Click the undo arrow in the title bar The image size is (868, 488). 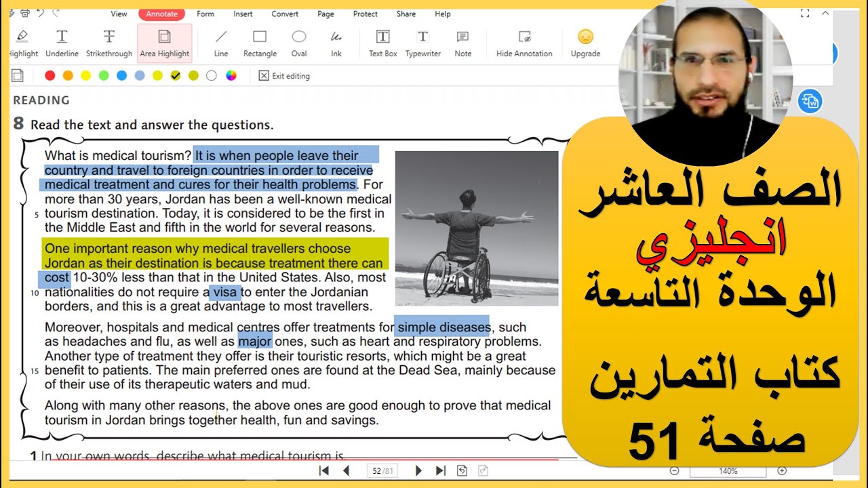tap(41, 13)
